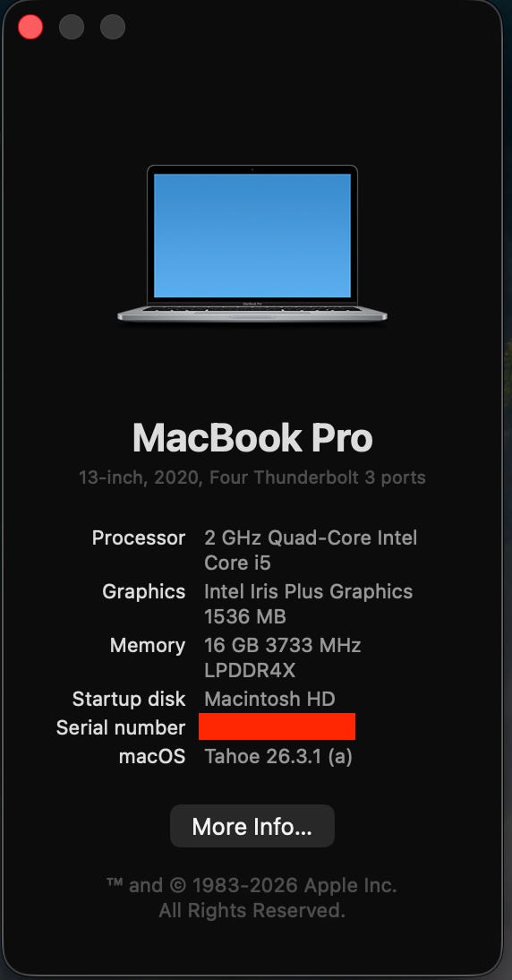Select the 16 GB 3733 MHz value
Image resolution: width=512 pixels, height=980 pixels.
click(283, 645)
